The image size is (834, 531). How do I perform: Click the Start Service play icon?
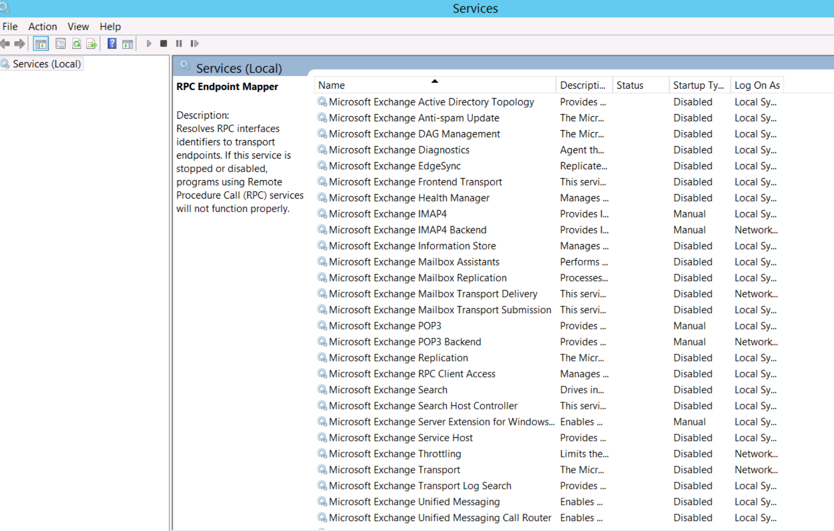pyautogui.click(x=149, y=44)
